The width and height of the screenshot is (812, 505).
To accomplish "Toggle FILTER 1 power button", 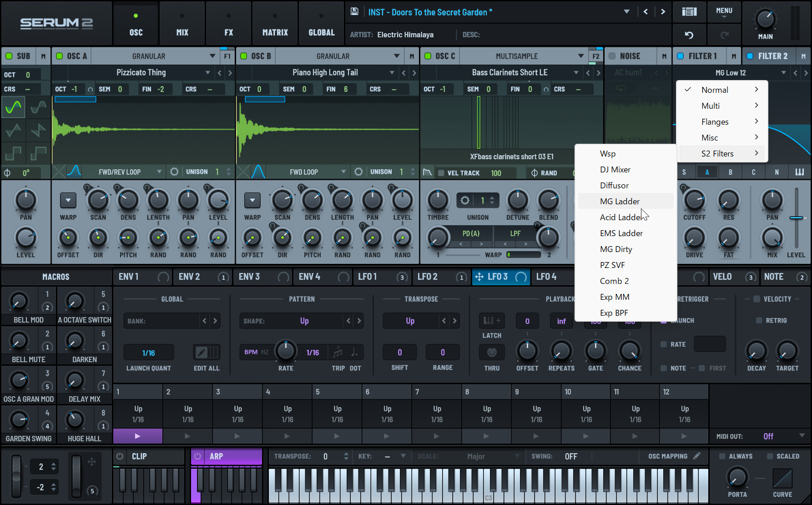I will click(x=681, y=56).
